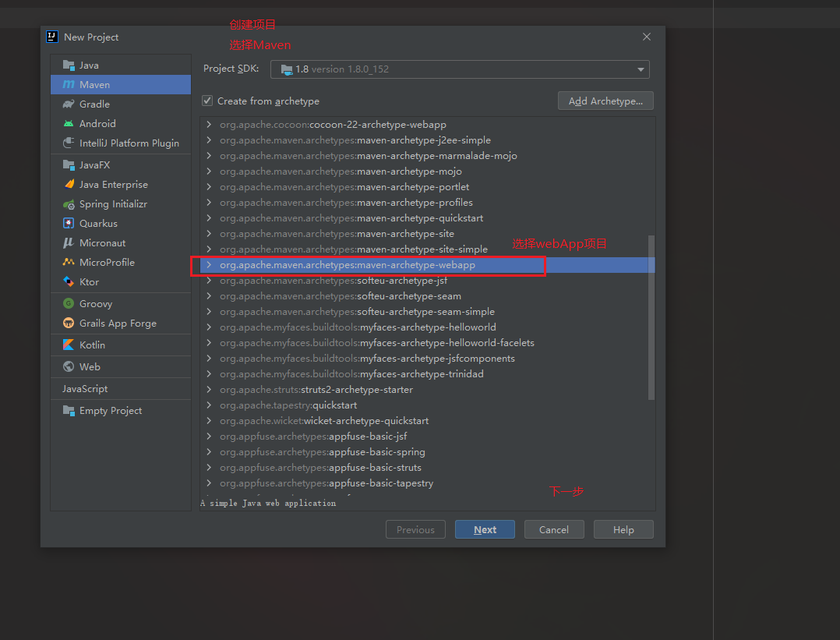Click the Maven 'm' icon
This screenshot has height=640, width=840.
point(69,84)
